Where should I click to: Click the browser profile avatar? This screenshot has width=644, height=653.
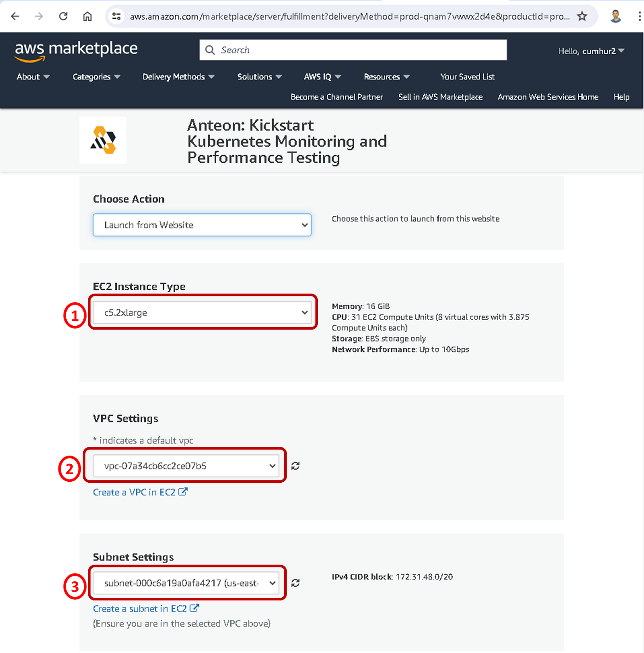click(616, 16)
